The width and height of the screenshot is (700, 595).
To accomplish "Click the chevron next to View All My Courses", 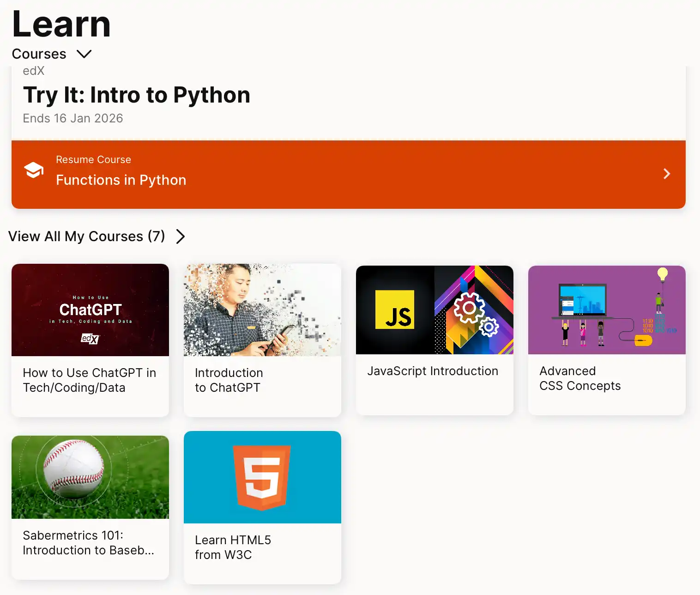I will click(x=181, y=237).
